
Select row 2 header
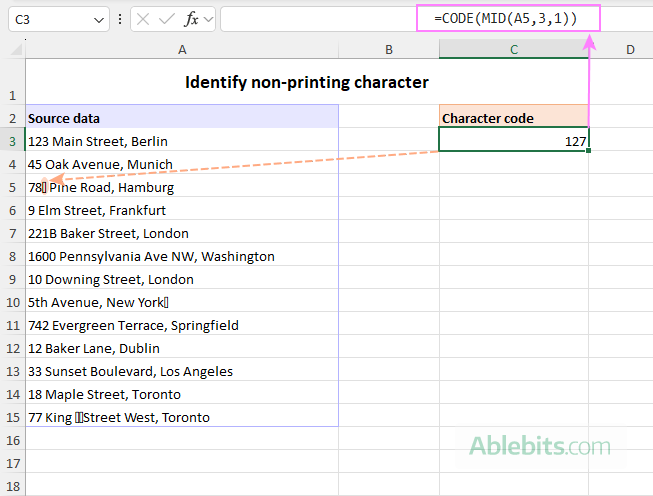point(12,118)
